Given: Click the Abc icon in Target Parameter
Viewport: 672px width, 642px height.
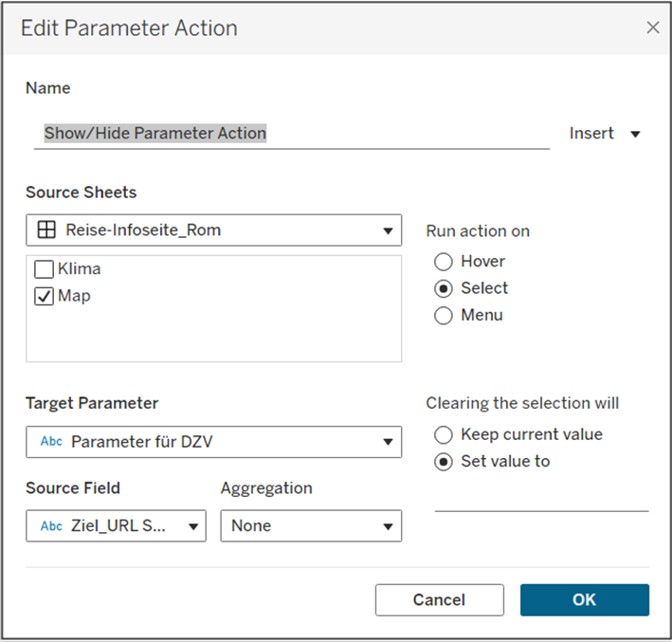Looking at the screenshot, I should pyautogui.click(x=51, y=442).
